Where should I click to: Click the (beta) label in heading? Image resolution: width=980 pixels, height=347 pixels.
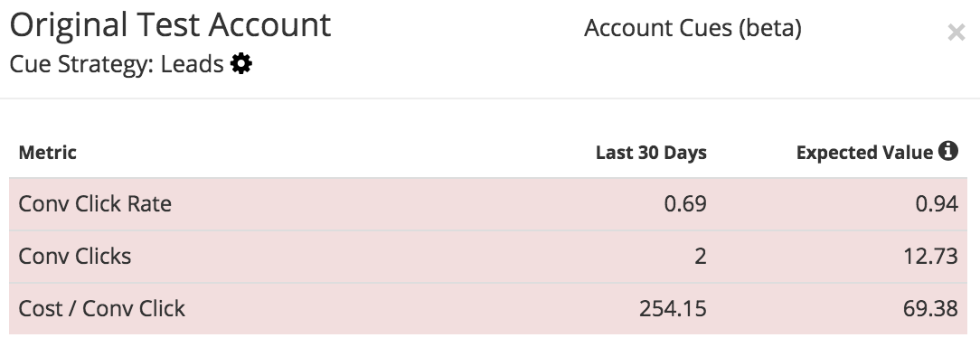[x=770, y=27]
